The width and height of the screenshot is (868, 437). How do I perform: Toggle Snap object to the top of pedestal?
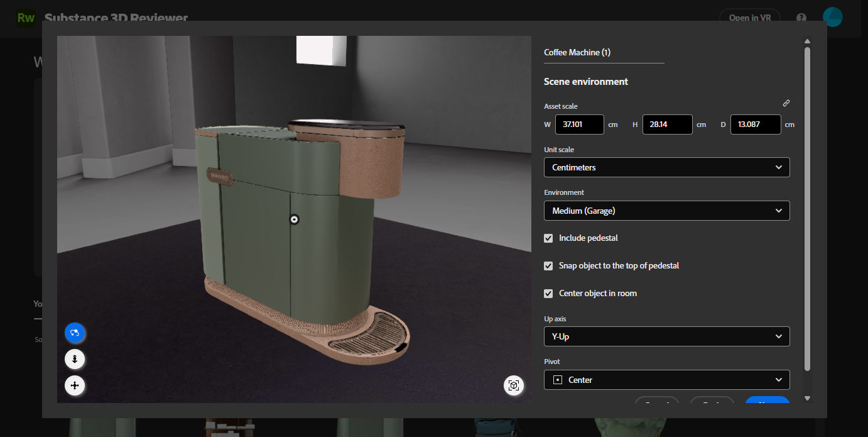point(548,266)
